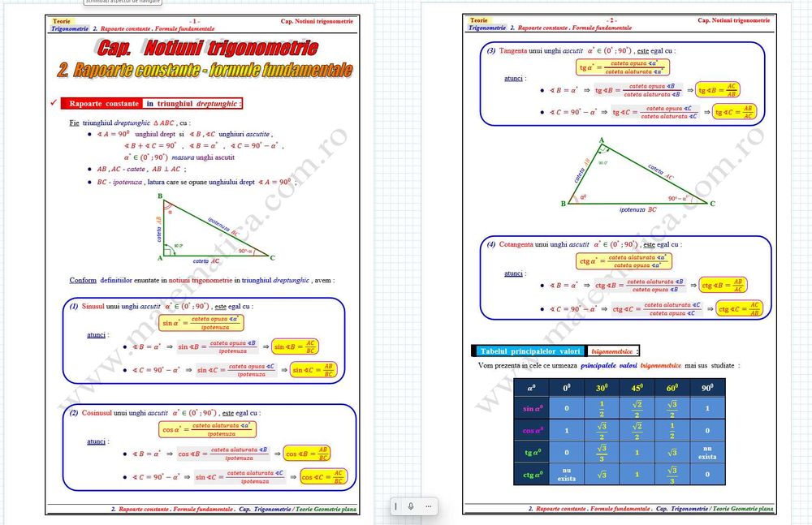Click '(4) Cotangenta' definition heading

point(510,244)
